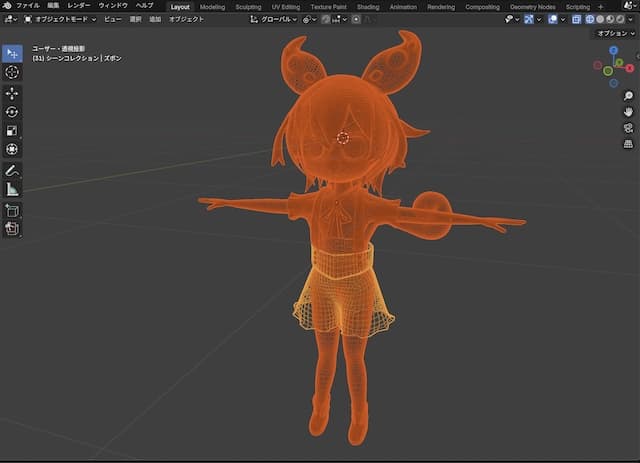Click the blue Z axis on navigation gizmo
This screenshot has height=463, width=640.
613,50
